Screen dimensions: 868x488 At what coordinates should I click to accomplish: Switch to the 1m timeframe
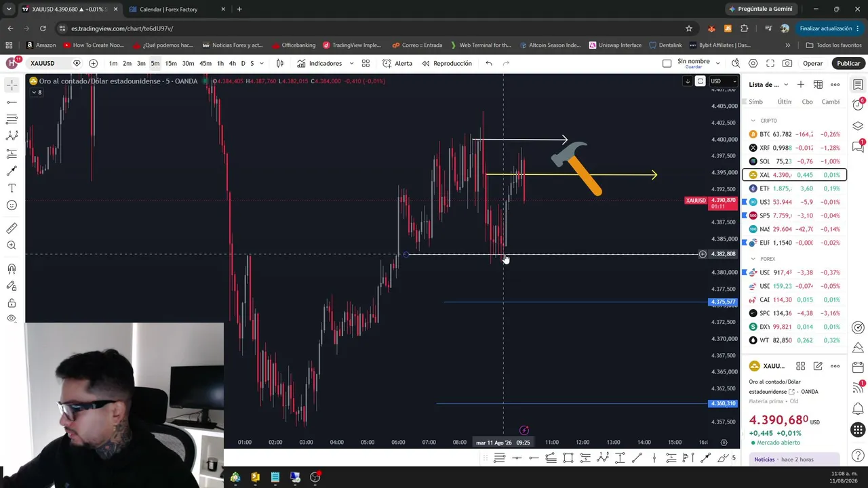point(113,63)
